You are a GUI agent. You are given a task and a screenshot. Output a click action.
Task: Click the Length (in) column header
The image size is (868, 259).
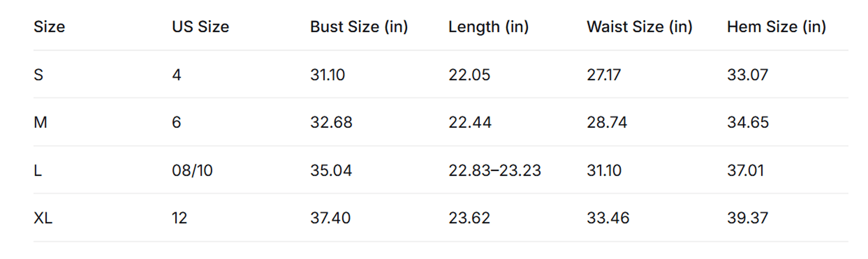(488, 27)
